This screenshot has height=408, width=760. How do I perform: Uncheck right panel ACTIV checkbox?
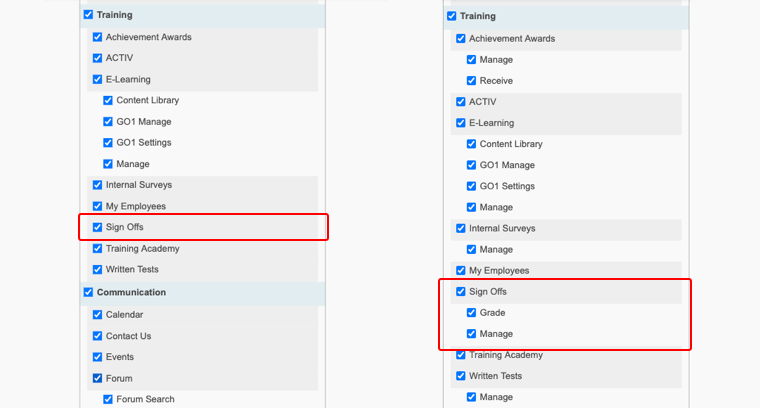click(x=460, y=102)
